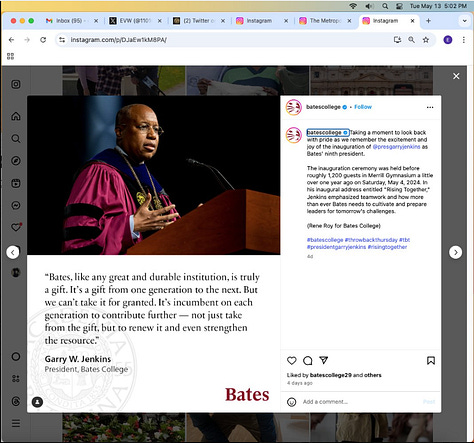Save post with bookmark icon

[431, 360]
